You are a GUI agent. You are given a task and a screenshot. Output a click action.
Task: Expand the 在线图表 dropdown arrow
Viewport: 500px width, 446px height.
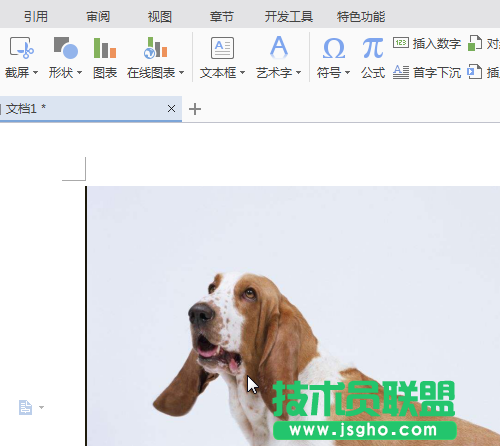pos(181,72)
